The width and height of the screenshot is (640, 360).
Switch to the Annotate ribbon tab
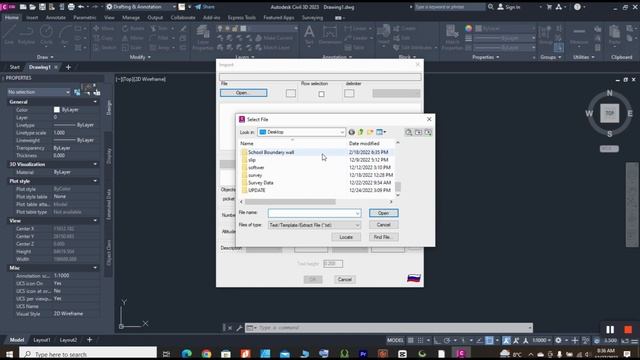point(56,18)
